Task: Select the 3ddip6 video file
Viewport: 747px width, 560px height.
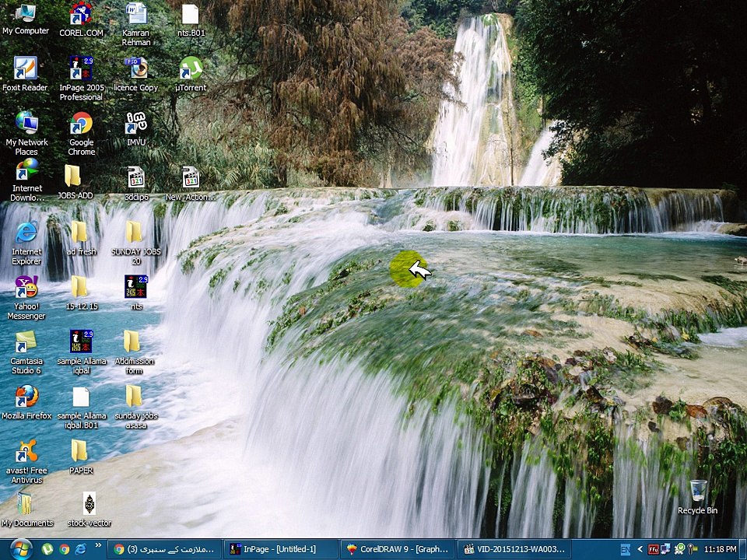Action: (136, 184)
